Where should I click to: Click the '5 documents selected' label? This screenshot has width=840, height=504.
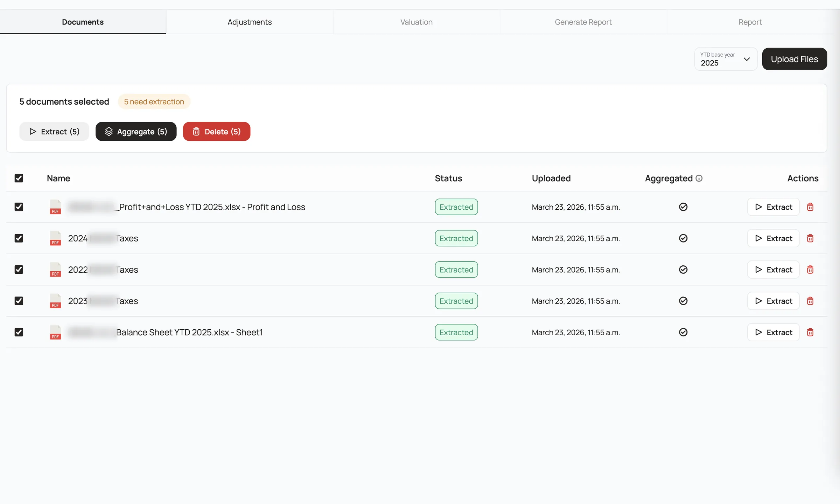(x=64, y=101)
